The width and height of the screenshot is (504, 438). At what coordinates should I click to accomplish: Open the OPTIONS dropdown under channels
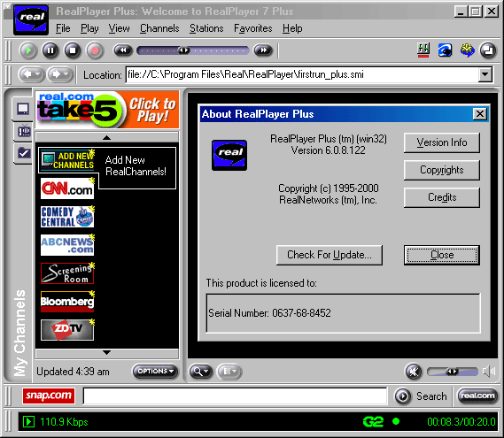pos(155,372)
